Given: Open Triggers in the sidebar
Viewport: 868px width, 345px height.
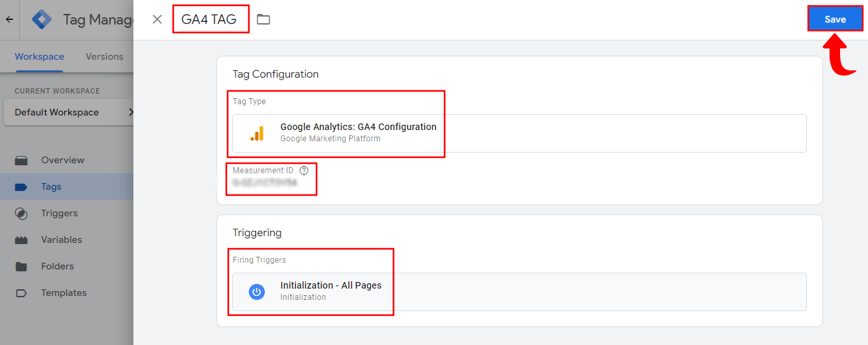Looking at the screenshot, I should (x=66, y=213).
